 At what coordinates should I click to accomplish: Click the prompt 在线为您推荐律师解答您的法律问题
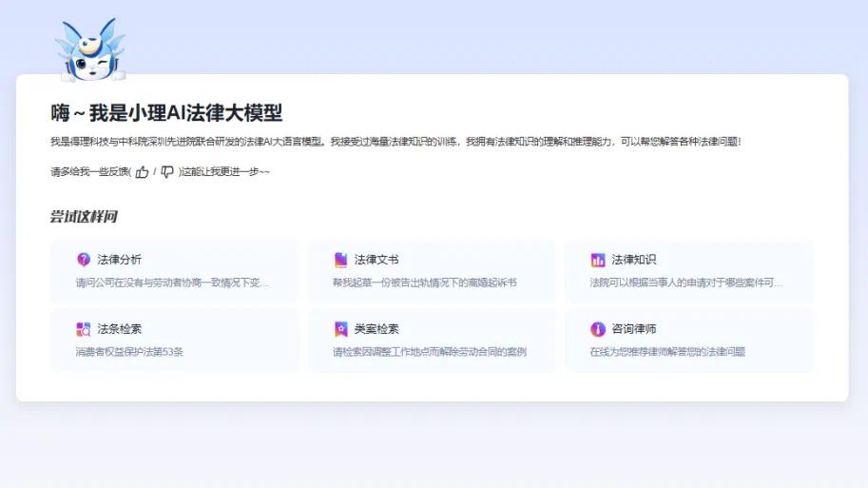point(667,352)
